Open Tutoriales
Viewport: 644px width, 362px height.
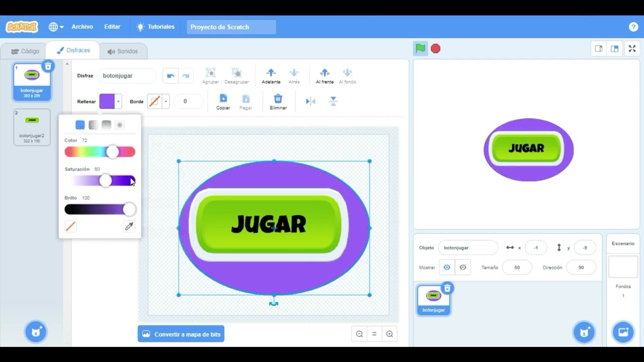[155, 27]
